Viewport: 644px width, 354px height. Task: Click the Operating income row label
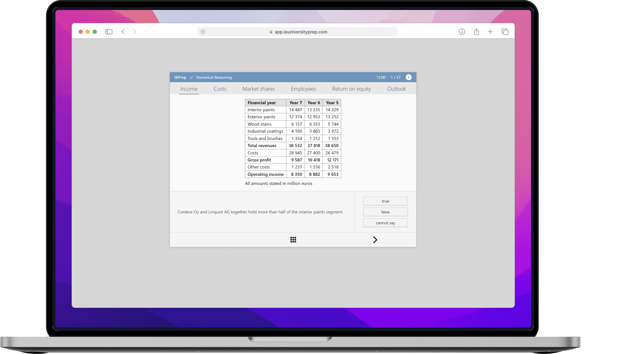point(266,174)
